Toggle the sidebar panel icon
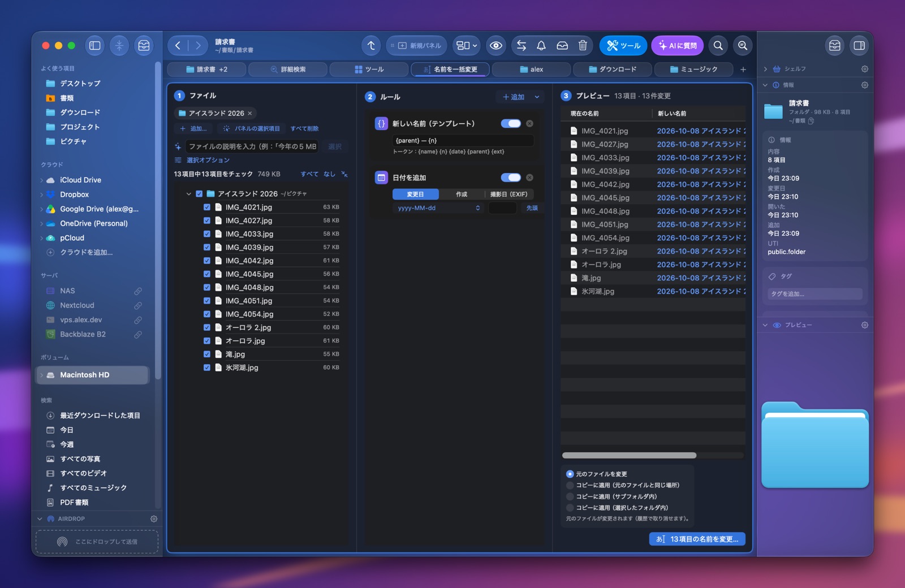This screenshot has width=905, height=588. 95,46
